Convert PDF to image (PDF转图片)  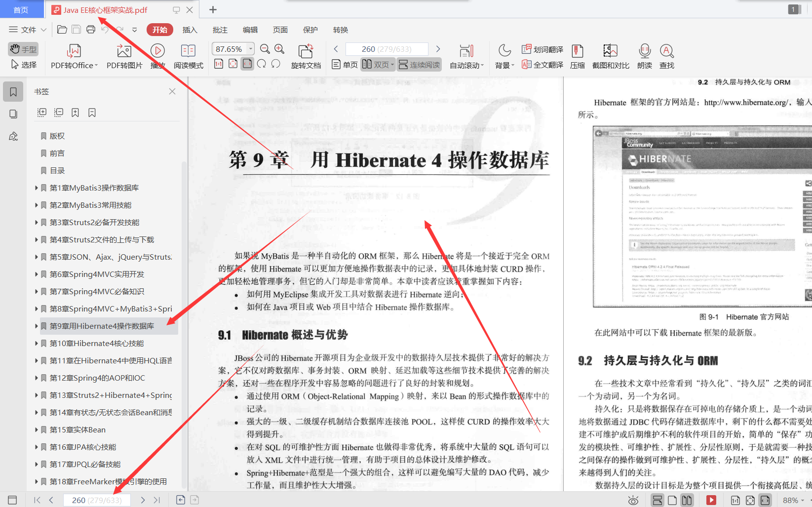point(124,57)
